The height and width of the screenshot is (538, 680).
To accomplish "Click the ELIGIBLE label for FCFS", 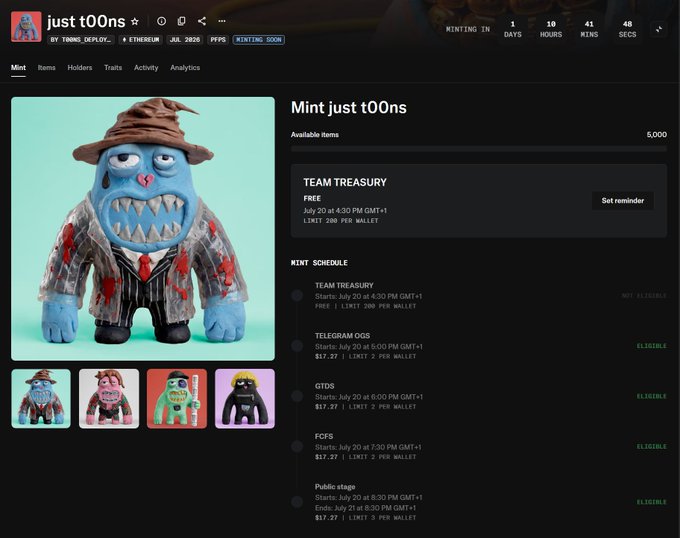I will [652, 447].
